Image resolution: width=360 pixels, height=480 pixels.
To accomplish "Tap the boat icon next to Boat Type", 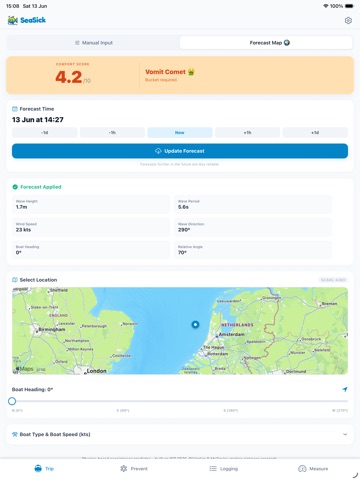I will pos(15,434).
